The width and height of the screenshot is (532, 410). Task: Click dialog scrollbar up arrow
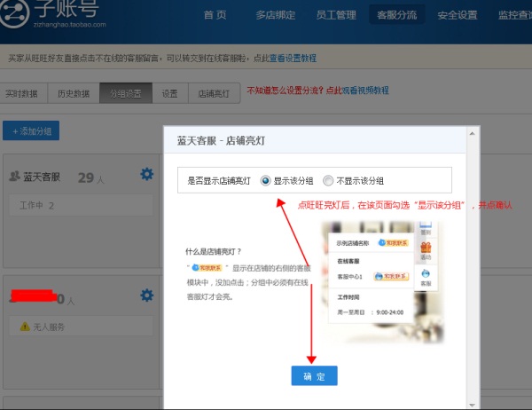[x=472, y=133]
